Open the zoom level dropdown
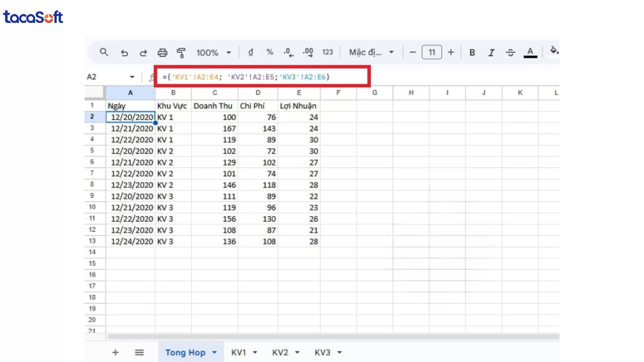Screen dimensions: 644x362 tap(214, 52)
